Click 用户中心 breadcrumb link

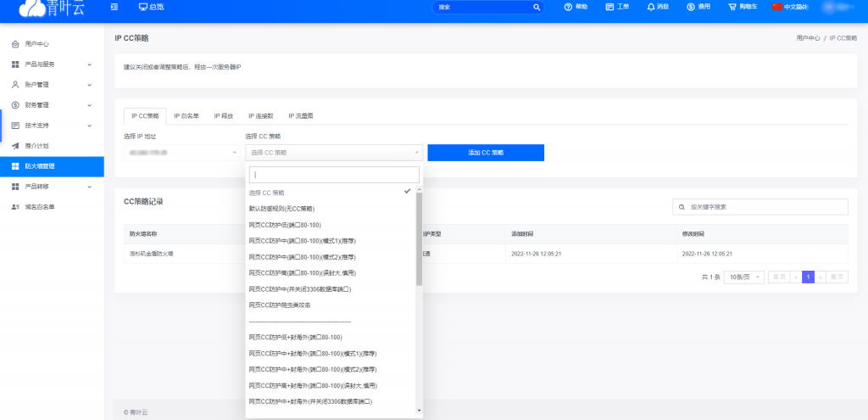[807, 38]
